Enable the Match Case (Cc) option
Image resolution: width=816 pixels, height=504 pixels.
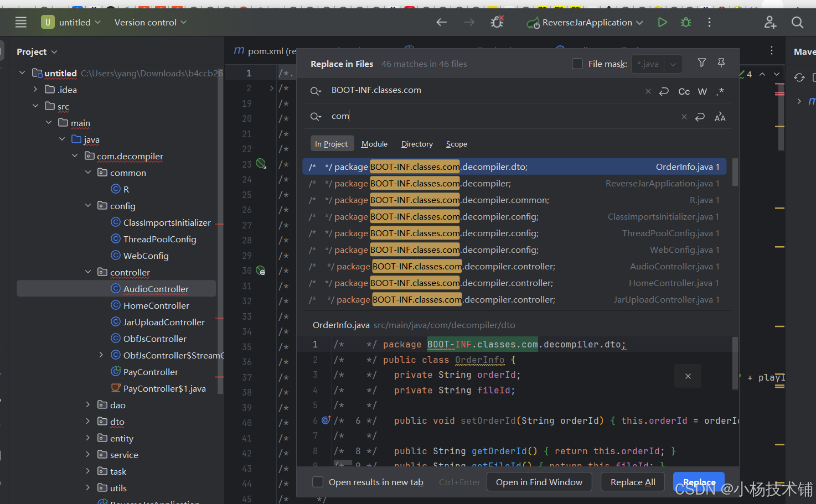(x=684, y=91)
